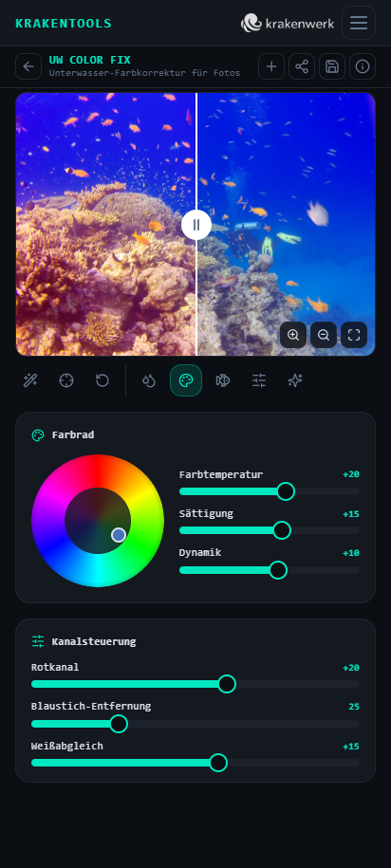The image size is (391, 868).
Task: Pick red on the color wheel ring
Action: [x=98, y=471]
